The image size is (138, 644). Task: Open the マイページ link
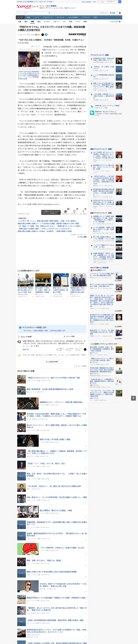tap(103, 13)
